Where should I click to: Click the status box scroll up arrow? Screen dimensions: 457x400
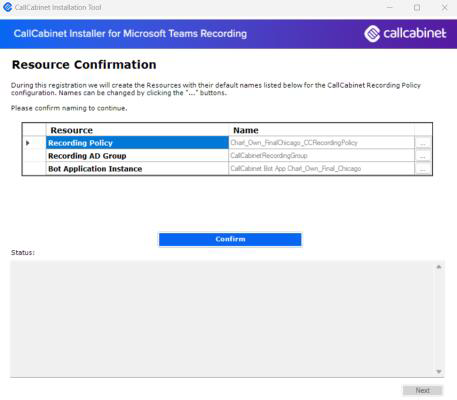(x=439, y=267)
